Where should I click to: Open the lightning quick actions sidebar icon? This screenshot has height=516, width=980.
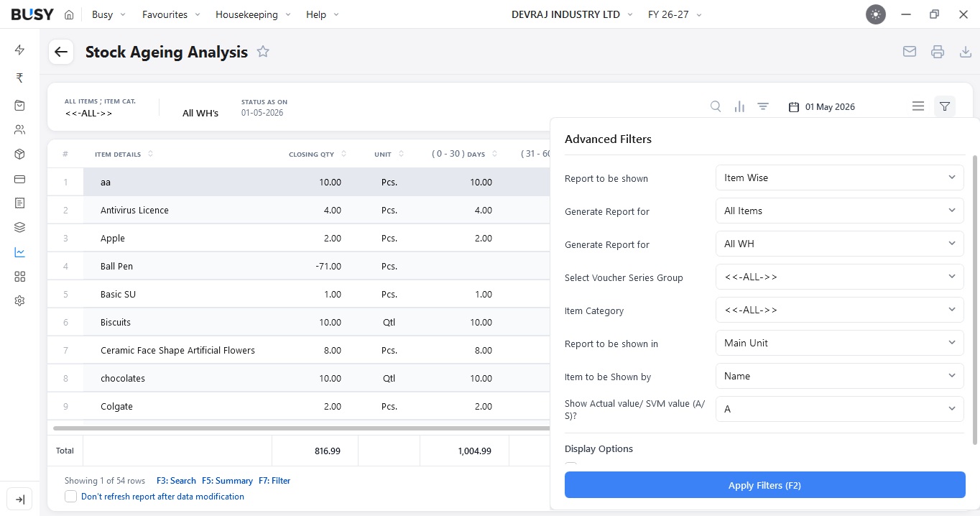pos(19,50)
